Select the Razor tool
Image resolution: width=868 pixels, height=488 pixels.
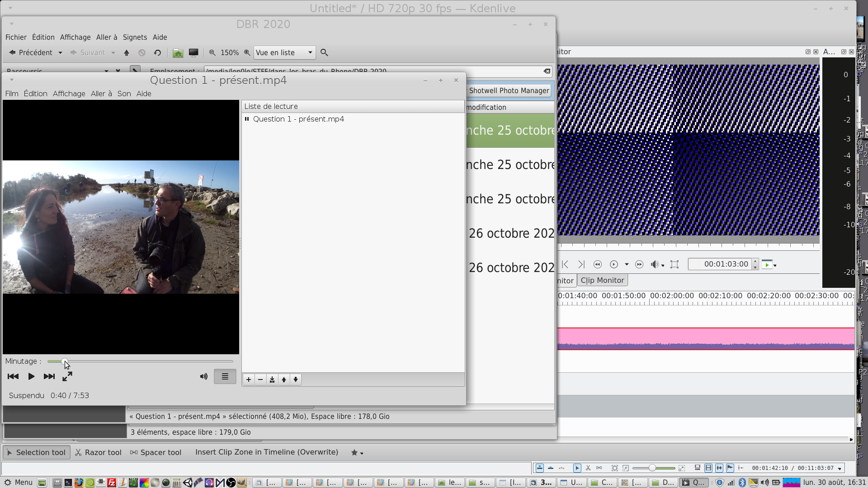pyautogui.click(x=98, y=452)
